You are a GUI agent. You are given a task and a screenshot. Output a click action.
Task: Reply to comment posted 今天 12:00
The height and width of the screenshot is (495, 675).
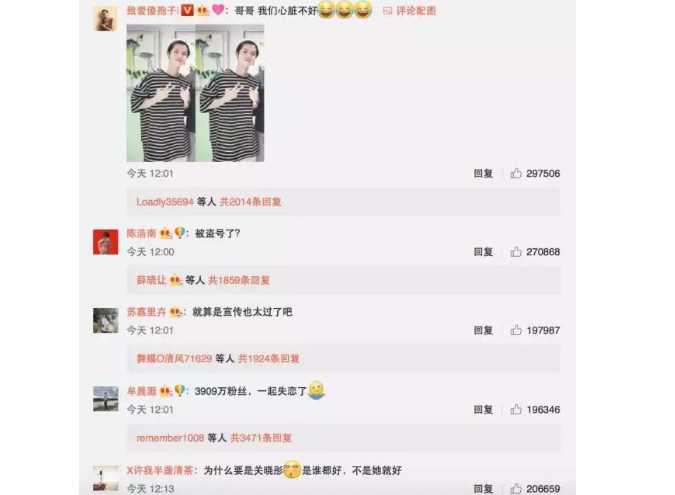click(x=483, y=252)
